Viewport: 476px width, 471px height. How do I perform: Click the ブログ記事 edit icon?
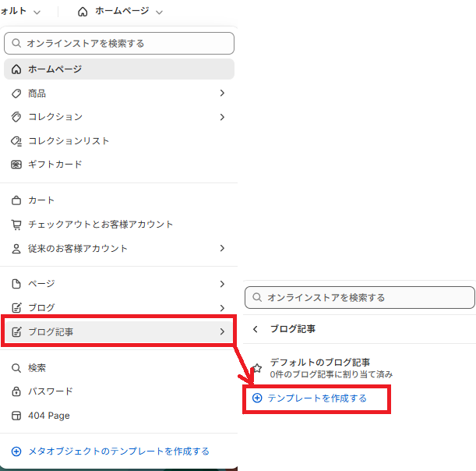coord(16,332)
